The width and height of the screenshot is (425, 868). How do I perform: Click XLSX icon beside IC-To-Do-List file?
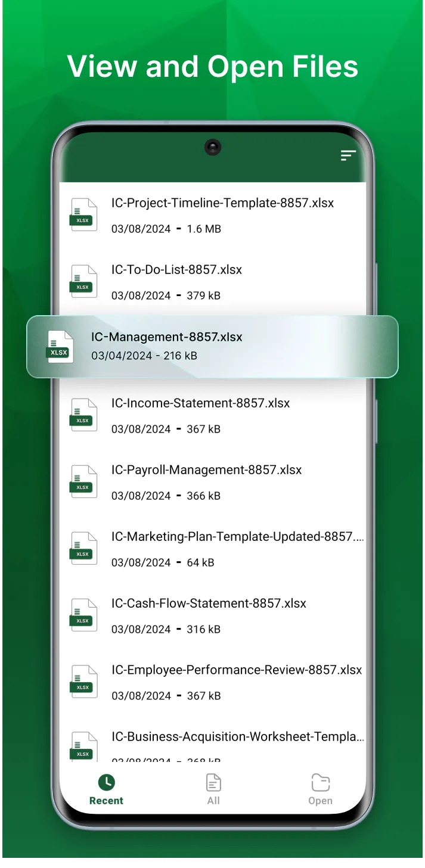(83, 282)
